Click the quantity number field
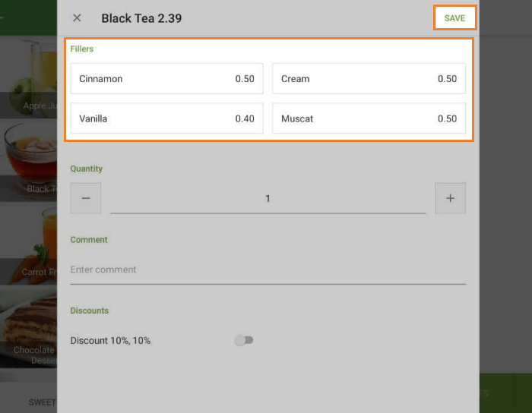Viewport: 532px width, 413px height. tap(268, 199)
